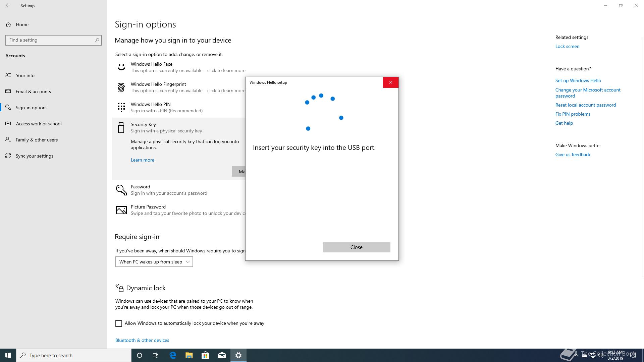Open the Windows Start menu
Screen dimensions: 644x362
8,355
